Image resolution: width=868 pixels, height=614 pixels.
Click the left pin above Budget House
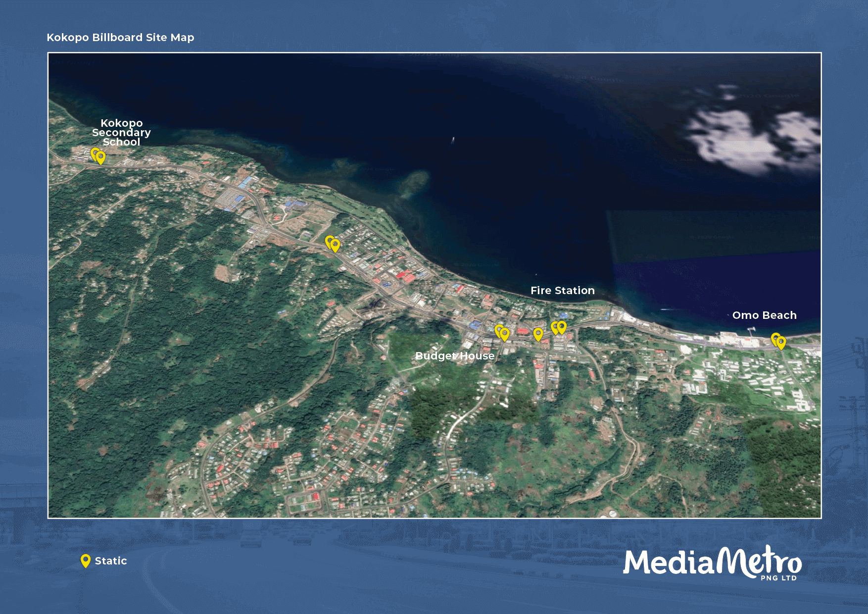click(498, 330)
